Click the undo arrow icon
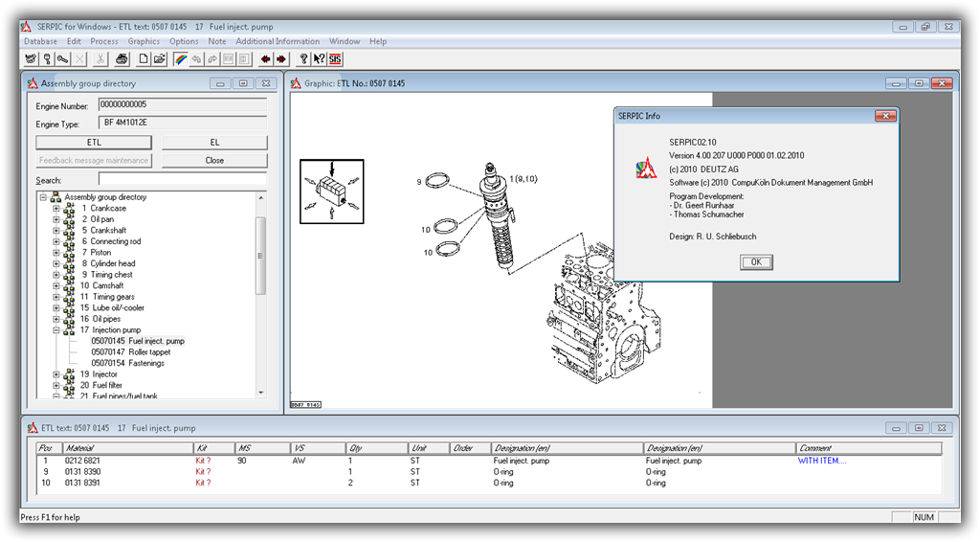Image resolution: width=980 pixels, height=542 pixels. click(196, 59)
